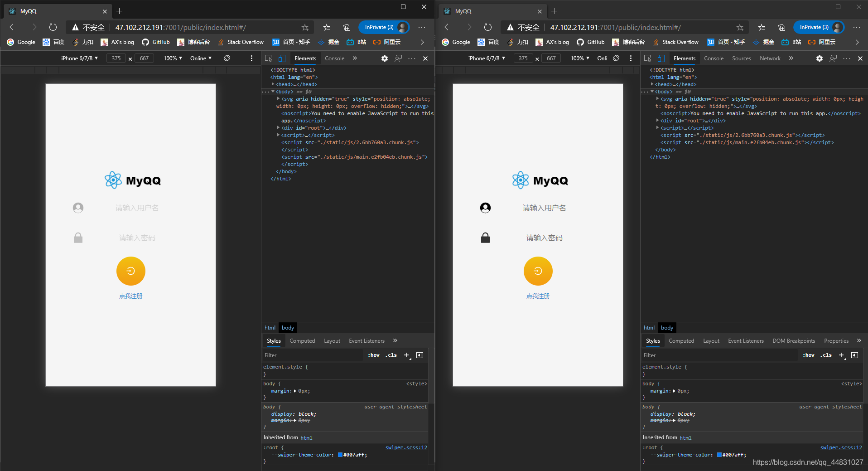Click the rotate device icon in left device toolbar
This screenshot has height=471, width=868.
[227, 58]
